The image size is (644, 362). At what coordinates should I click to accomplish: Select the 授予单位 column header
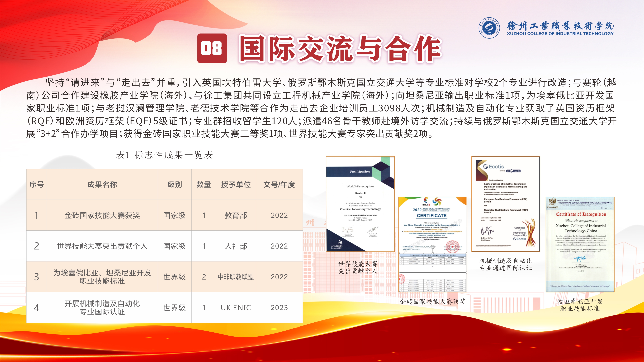236,185
